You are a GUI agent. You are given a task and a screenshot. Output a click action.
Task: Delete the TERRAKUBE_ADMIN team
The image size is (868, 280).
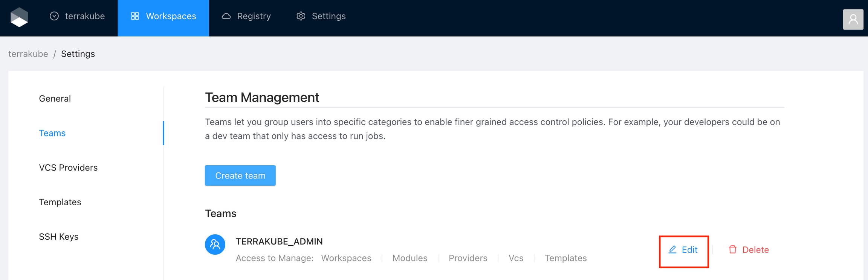tap(749, 250)
